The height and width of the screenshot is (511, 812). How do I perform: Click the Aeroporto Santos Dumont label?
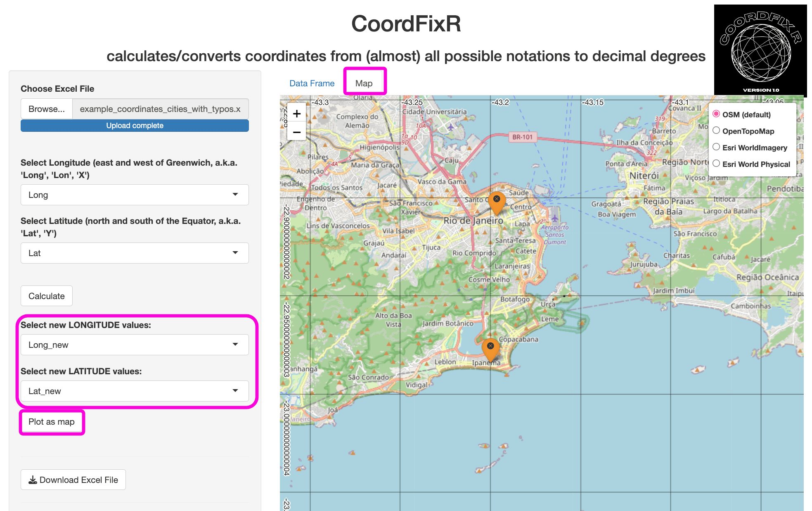point(555,235)
